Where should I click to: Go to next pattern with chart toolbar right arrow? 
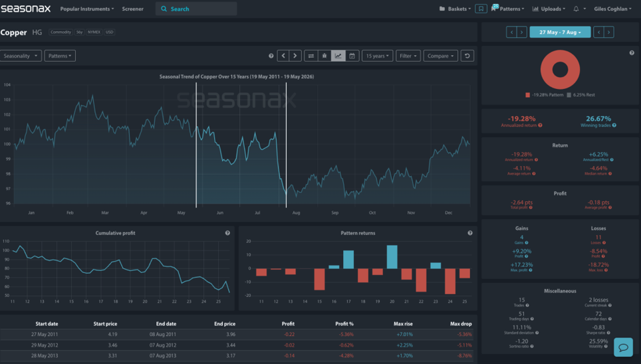click(x=295, y=56)
